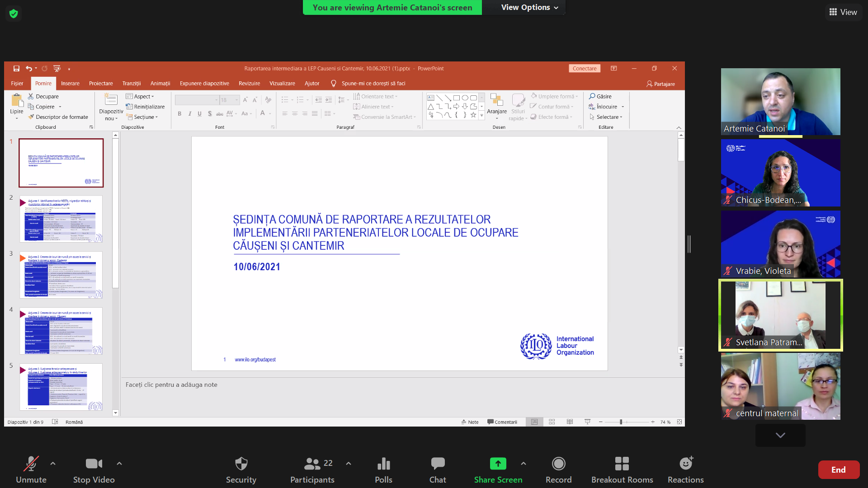Image resolution: width=868 pixels, height=488 pixels.
Task: Start recording with Record icon
Action: pyautogui.click(x=558, y=464)
